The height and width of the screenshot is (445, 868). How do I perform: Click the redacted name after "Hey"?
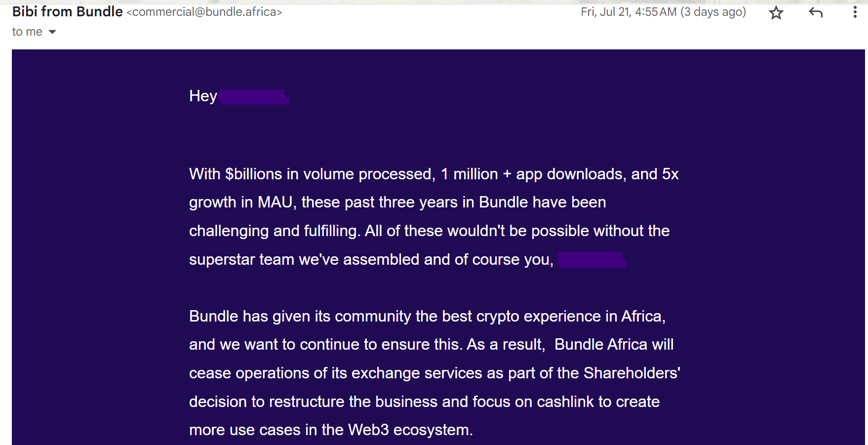coord(254,97)
